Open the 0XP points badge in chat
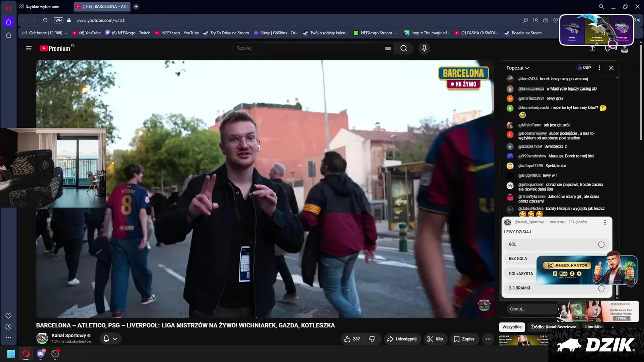The image size is (644, 362). (584, 68)
